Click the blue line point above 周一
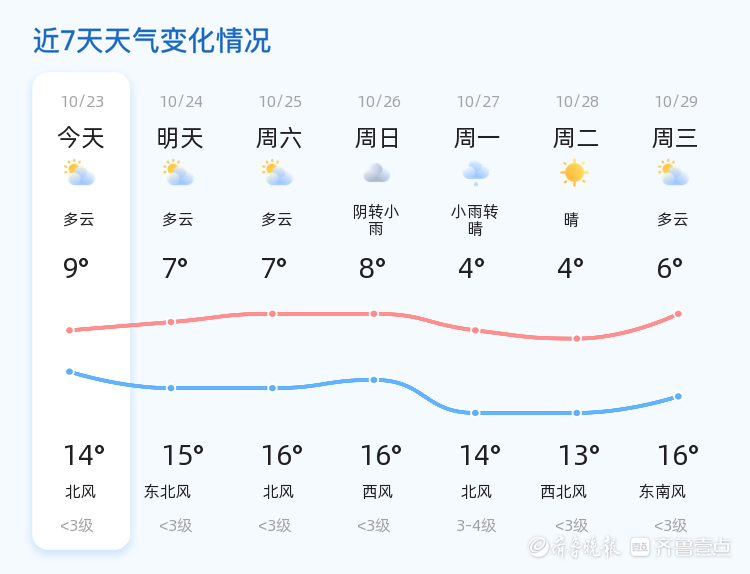 [x=476, y=413]
